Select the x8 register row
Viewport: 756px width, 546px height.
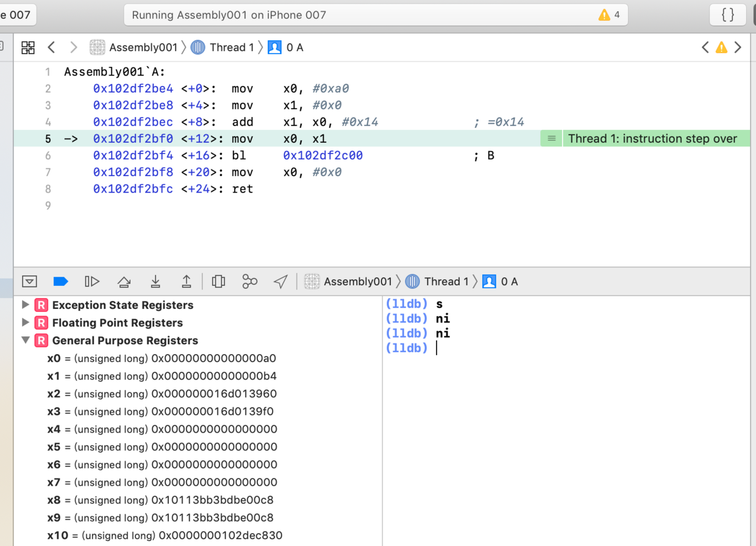(x=198, y=500)
